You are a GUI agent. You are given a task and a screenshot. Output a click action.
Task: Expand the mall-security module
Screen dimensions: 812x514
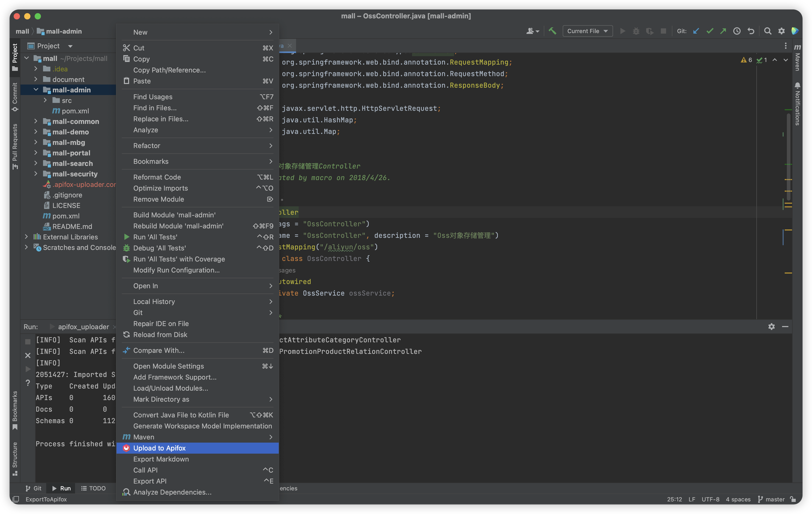tap(36, 174)
